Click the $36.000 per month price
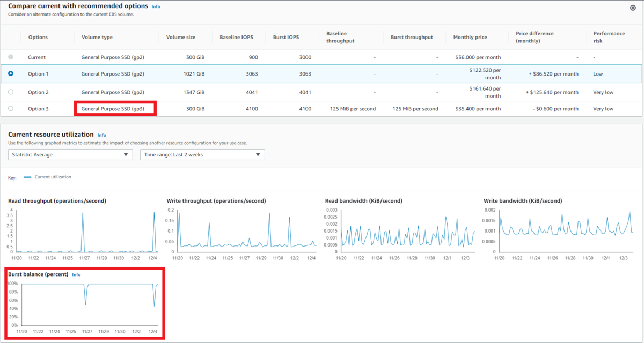 pos(478,57)
